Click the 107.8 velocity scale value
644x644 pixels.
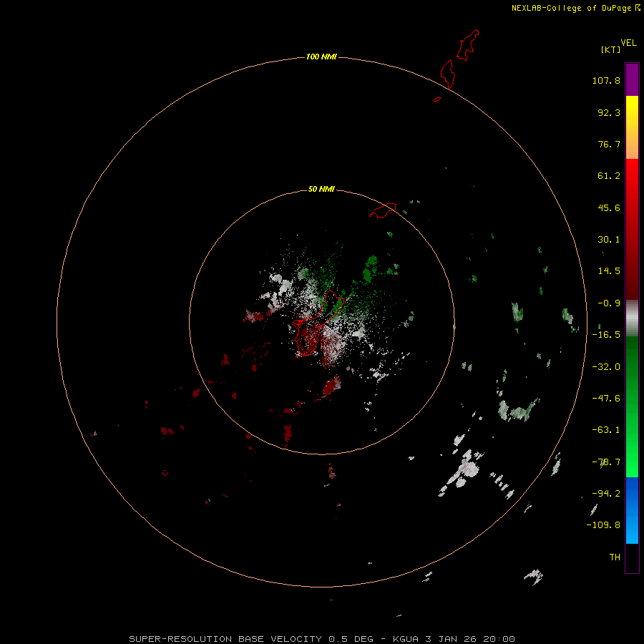coord(606,80)
